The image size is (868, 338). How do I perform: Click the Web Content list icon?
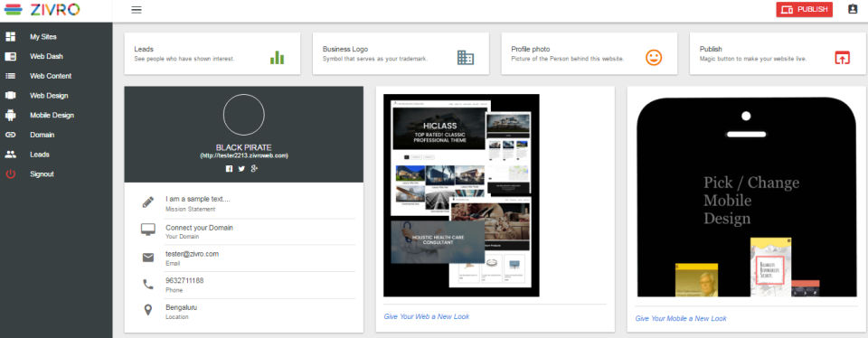pos(11,76)
